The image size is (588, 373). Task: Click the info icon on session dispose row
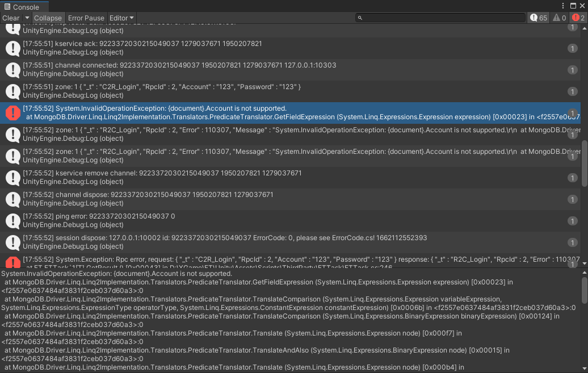click(x=12, y=242)
